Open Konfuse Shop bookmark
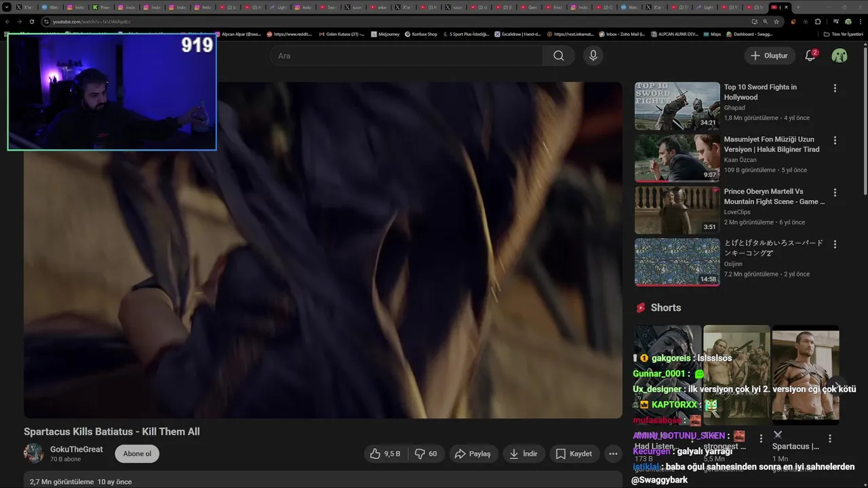This screenshot has height=488, width=868. (x=420, y=34)
